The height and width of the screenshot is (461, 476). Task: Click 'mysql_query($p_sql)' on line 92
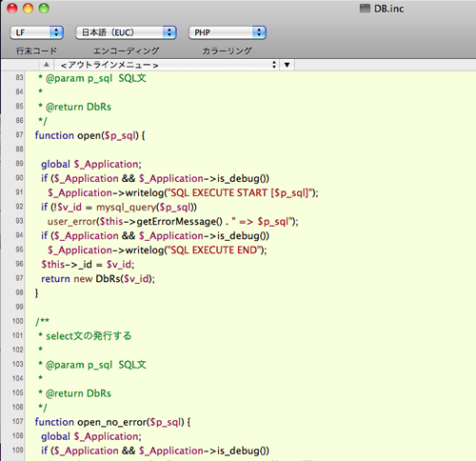[x=145, y=208]
